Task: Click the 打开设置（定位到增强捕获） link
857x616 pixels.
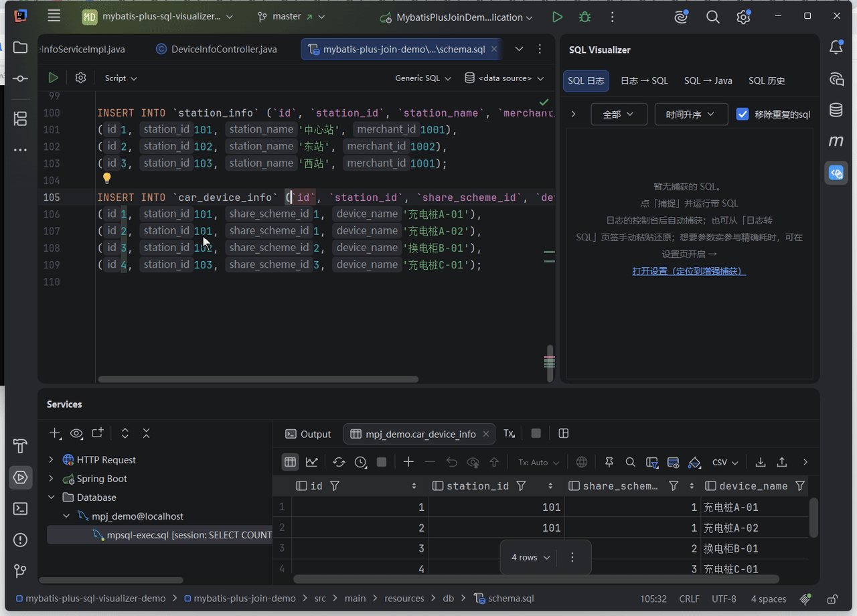Action: pos(689,271)
